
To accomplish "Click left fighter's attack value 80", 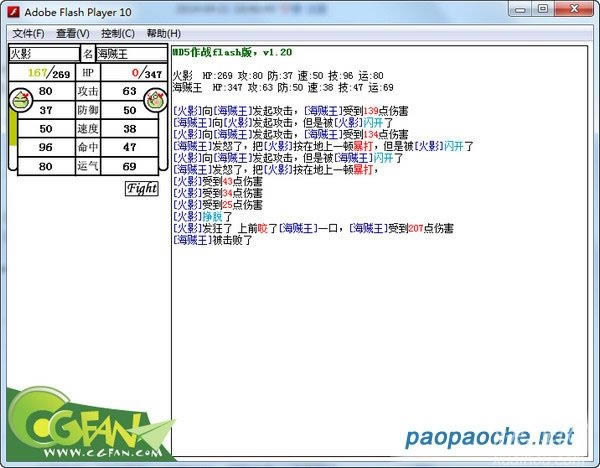I will pos(45,91).
